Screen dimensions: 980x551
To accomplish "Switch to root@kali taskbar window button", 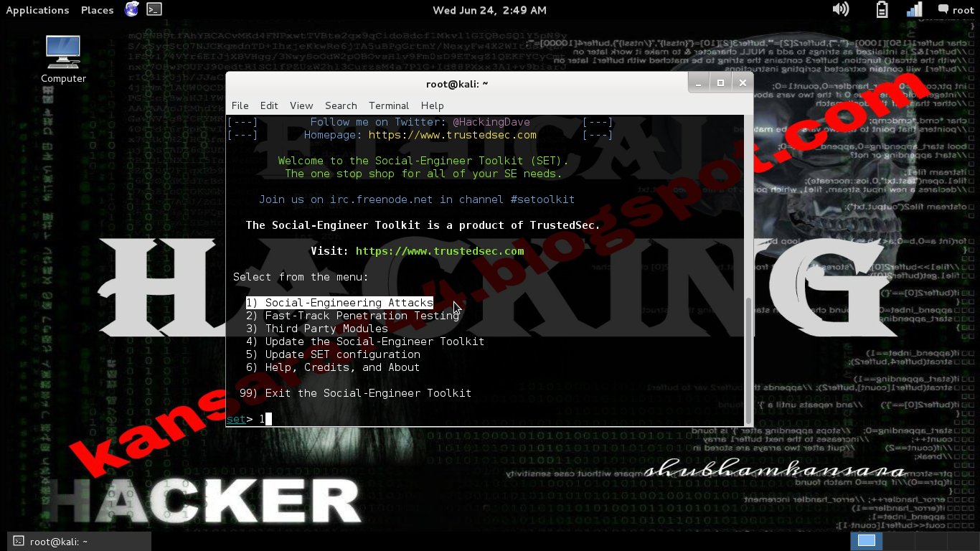I will click(x=80, y=542).
